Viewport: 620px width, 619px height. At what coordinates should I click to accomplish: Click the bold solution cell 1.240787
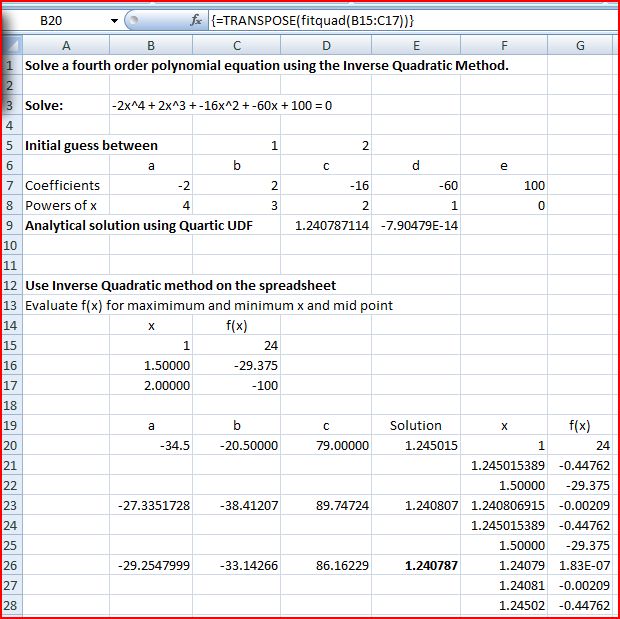[x=416, y=565]
